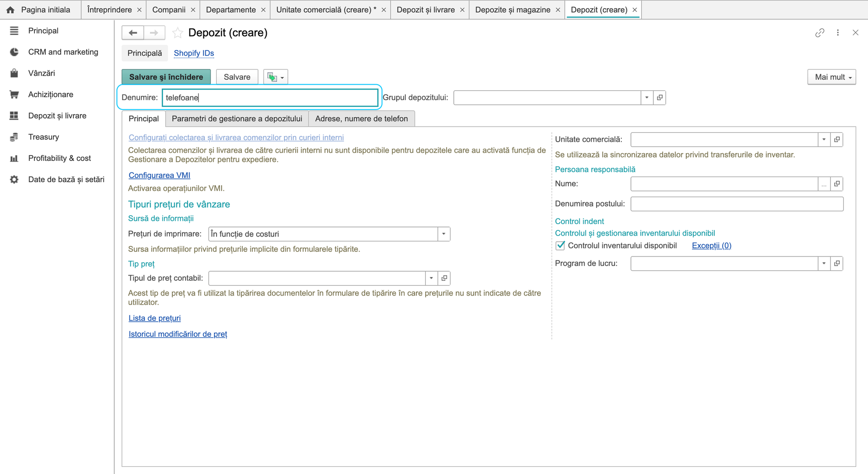Open the Treasury sidebar section
The width and height of the screenshot is (868, 474).
(x=44, y=137)
